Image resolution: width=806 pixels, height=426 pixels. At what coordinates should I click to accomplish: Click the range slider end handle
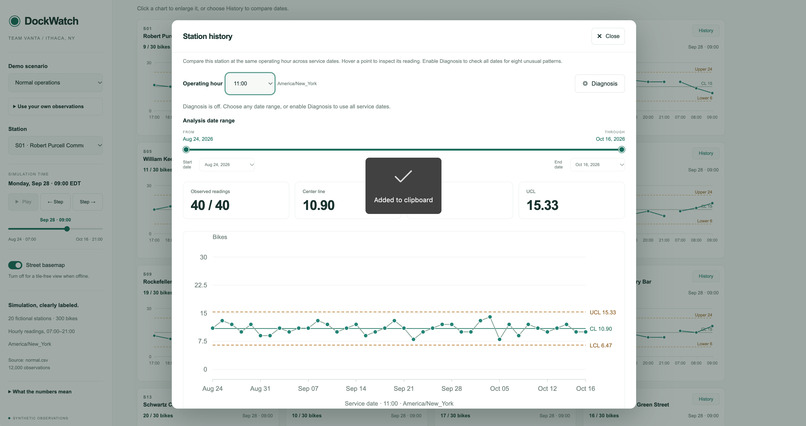pyautogui.click(x=621, y=150)
